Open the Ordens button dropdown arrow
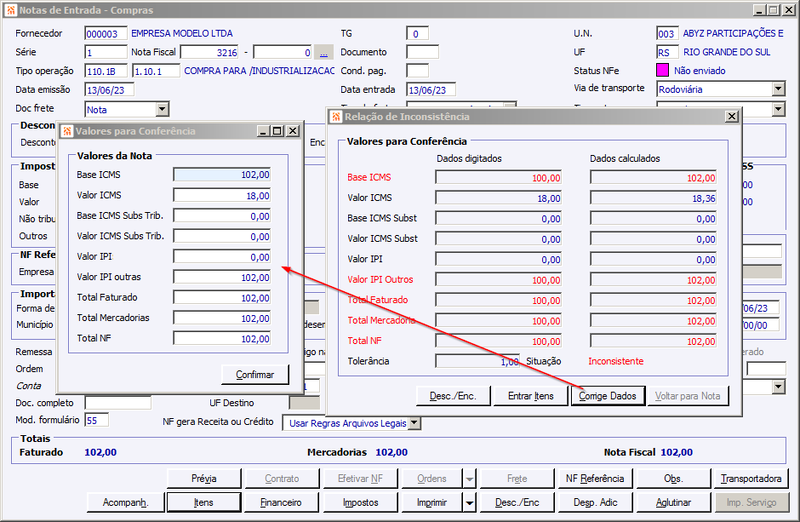Image resolution: width=800 pixels, height=522 pixels. (469, 479)
